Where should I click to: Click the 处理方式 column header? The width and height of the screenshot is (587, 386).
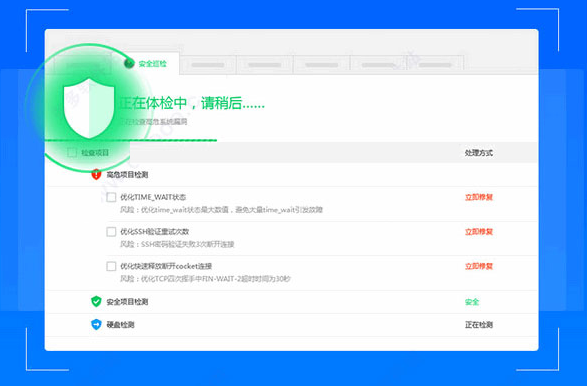click(x=479, y=153)
